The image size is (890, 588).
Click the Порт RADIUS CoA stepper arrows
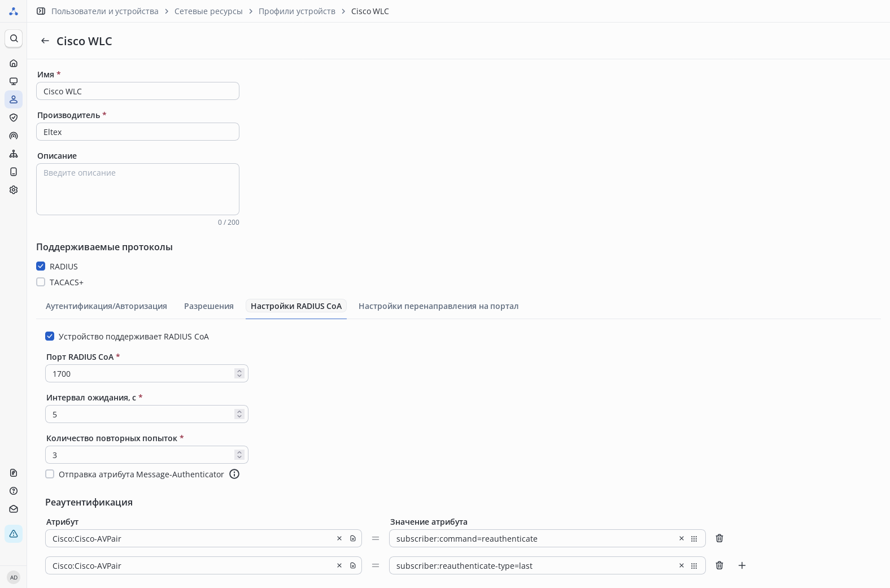tap(239, 373)
